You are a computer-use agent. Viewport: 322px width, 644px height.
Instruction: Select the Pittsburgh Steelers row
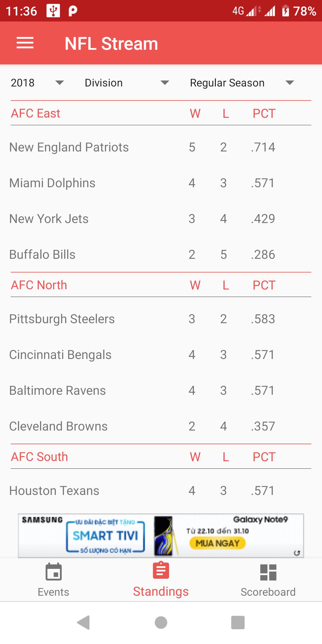pyautogui.click(x=161, y=319)
